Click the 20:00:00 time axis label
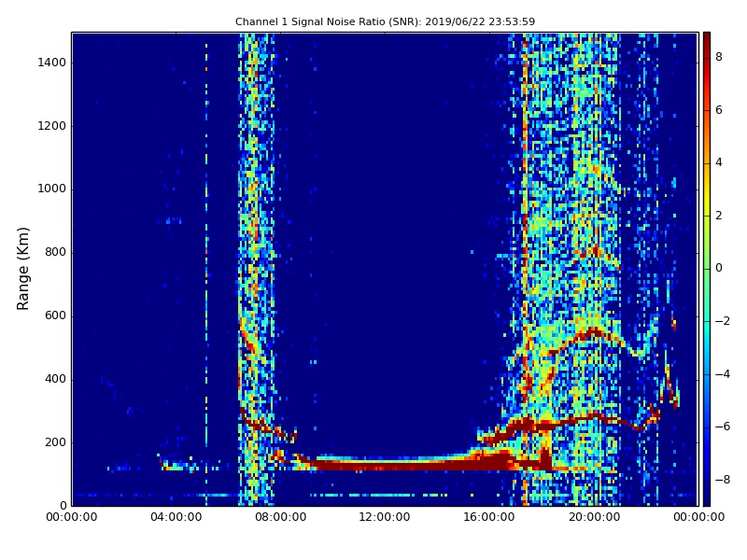 pyautogui.click(x=594, y=517)
